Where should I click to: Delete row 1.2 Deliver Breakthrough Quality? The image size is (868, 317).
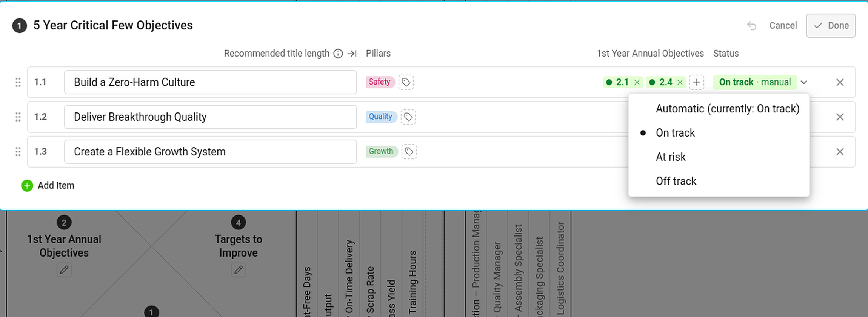[x=840, y=117]
